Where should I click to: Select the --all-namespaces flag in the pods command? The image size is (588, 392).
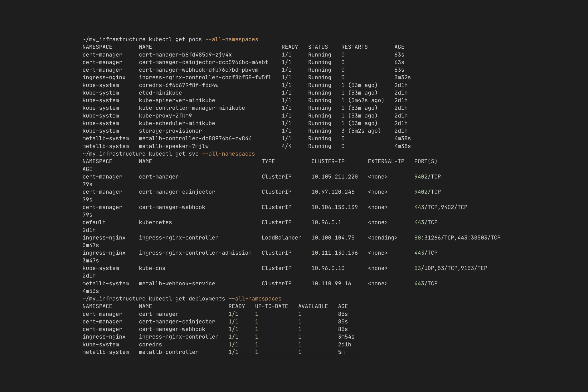coord(232,39)
